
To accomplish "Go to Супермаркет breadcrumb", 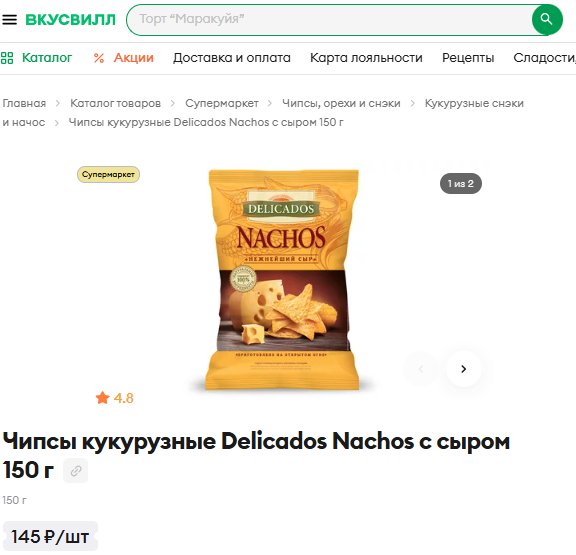I will click(222, 103).
